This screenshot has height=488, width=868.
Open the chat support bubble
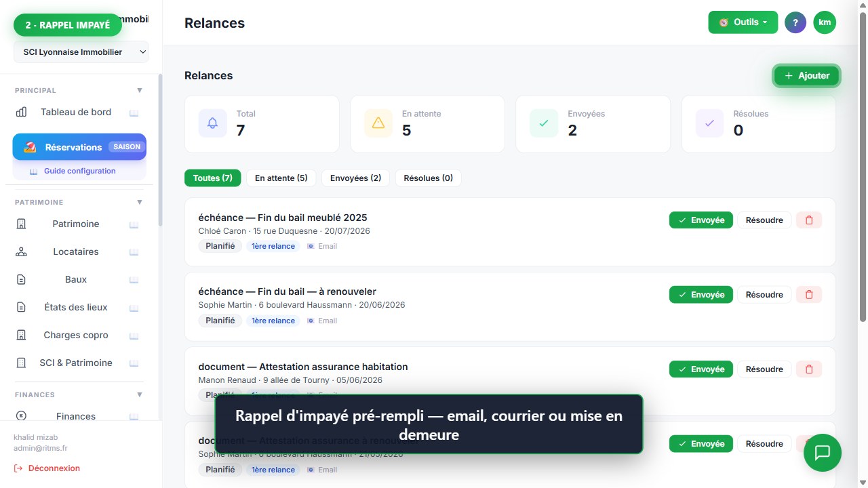click(823, 453)
